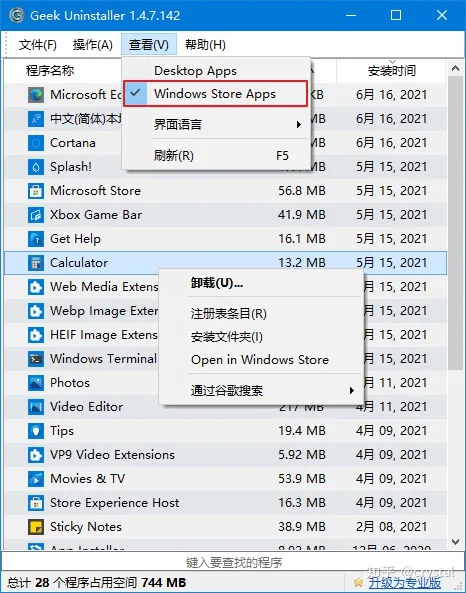Viewport: 466px width, 593px height.
Task: Select Open in Windows Store option
Action: coord(260,360)
